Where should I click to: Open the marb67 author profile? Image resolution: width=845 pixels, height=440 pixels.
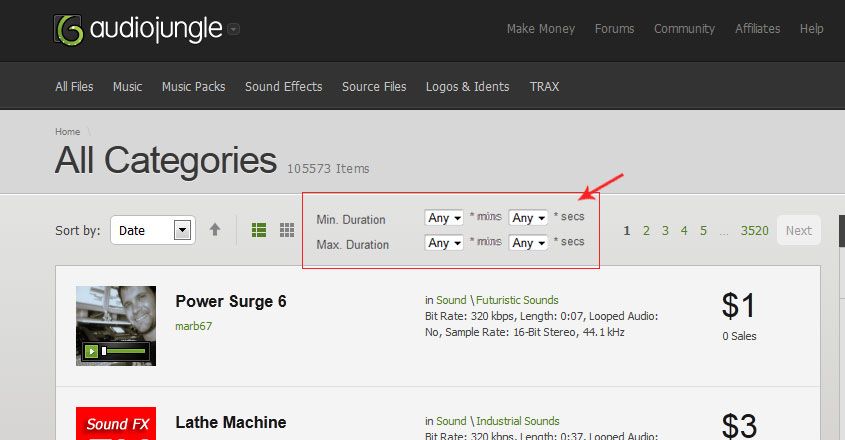pos(193,326)
